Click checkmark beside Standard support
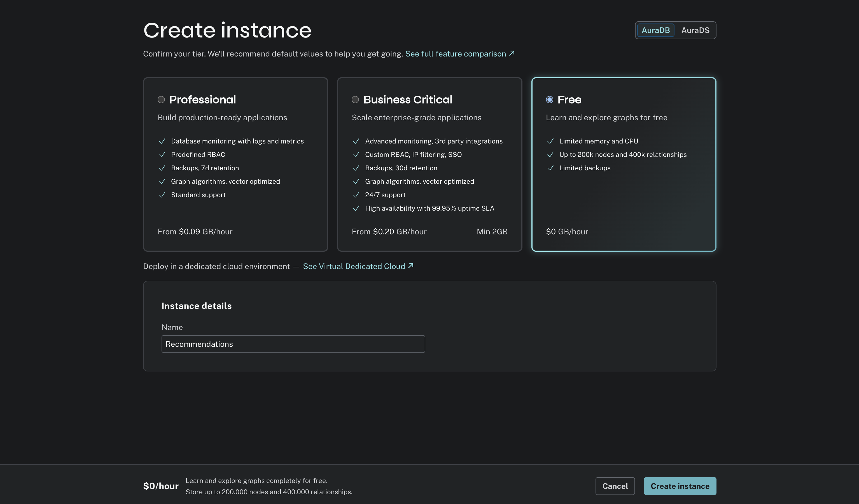 (162, 195)
